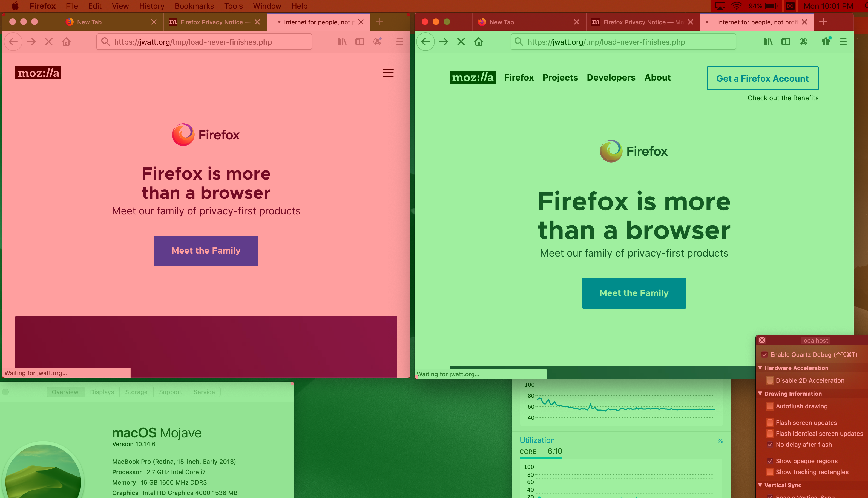
Task: Open home page in left Firefox window
Action: pos(66,42)
